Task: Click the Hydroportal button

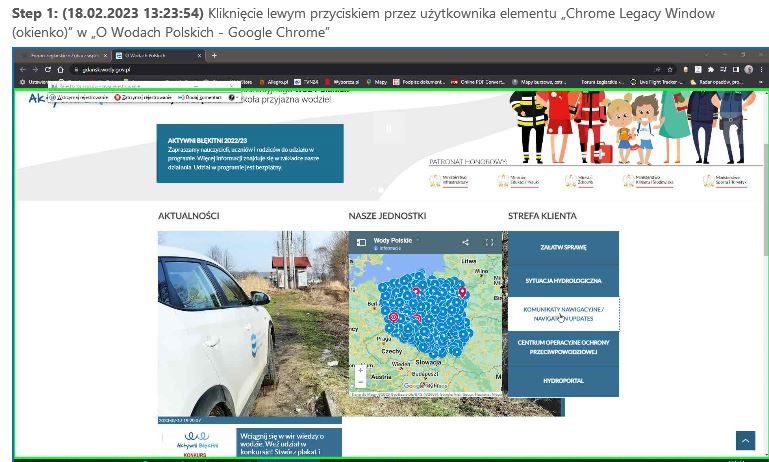Action: click(x=563, y=381)
